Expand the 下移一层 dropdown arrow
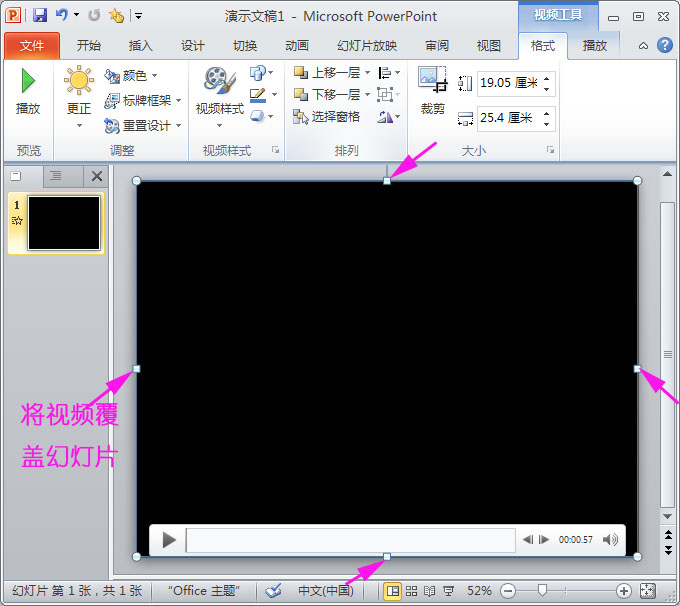This screenshot has width=680, height=606. [x=367, y=94]
